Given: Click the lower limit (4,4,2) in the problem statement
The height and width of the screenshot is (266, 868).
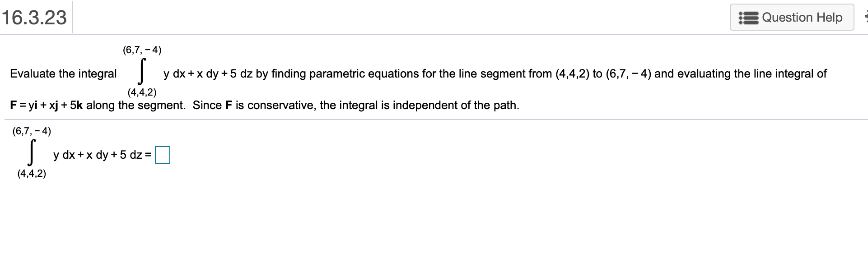Looking at the screenshot, I should click(142, 92).
